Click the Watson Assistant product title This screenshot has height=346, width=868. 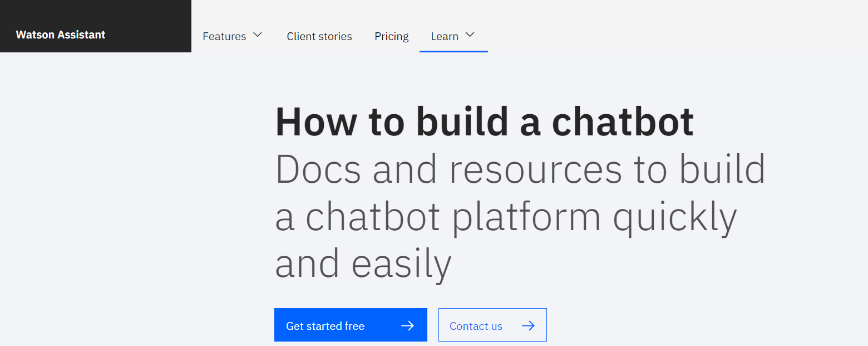[x=61, y=35]
